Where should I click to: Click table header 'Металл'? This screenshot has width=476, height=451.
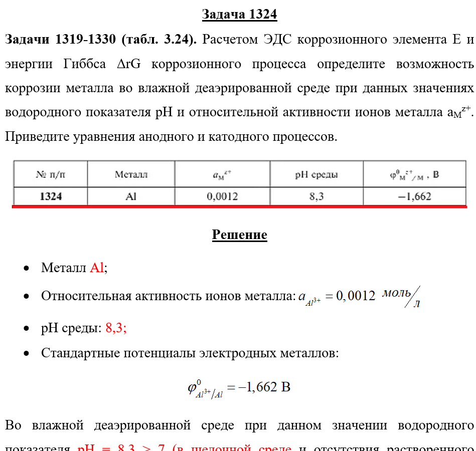point(131,174)
